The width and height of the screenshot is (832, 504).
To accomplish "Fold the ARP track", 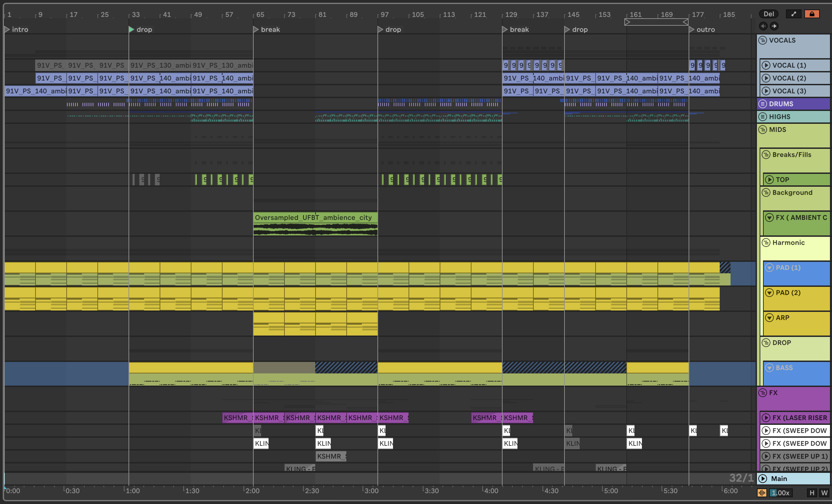I will (x=770, y=318).
